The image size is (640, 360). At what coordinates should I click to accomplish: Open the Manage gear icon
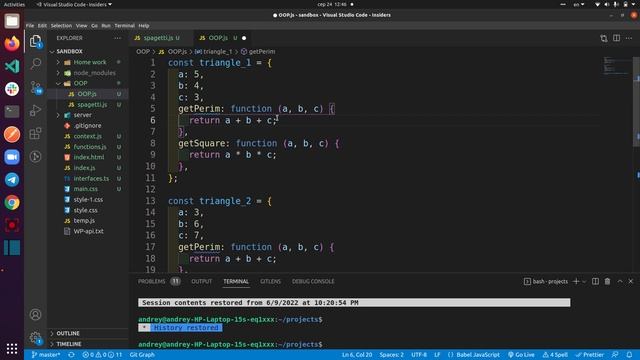point(36,338)
